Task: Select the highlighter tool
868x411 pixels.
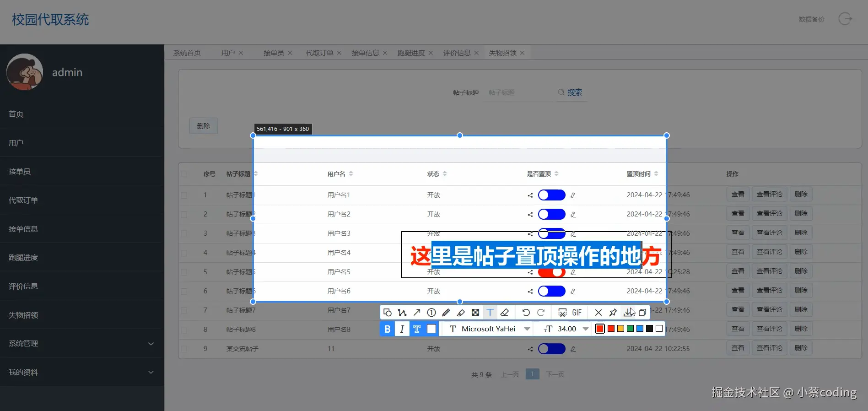Action: (461, 313)
